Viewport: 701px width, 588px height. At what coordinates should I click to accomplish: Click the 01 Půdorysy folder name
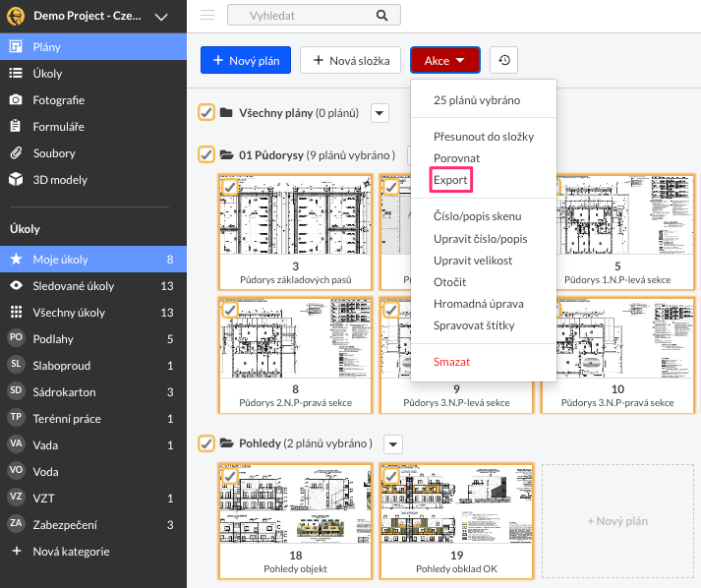coord(271,155)
